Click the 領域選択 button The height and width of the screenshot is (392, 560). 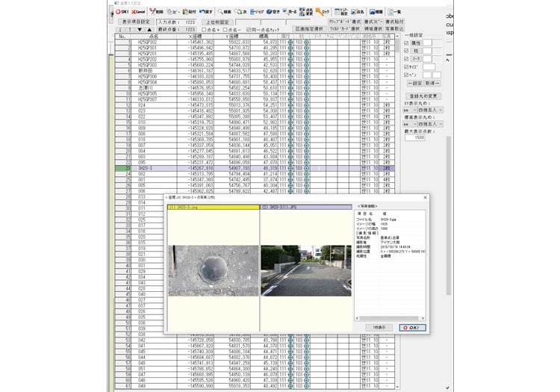[373, 29]
